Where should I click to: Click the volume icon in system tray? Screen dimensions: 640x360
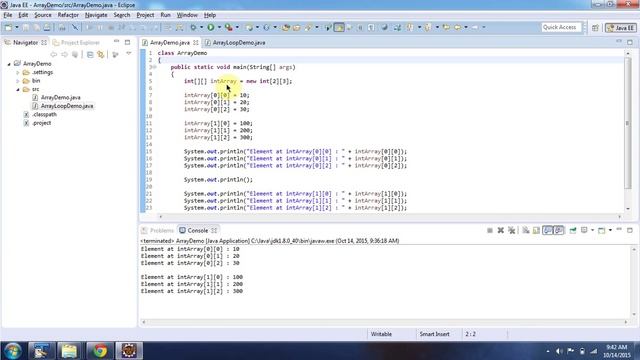[559, 351]
